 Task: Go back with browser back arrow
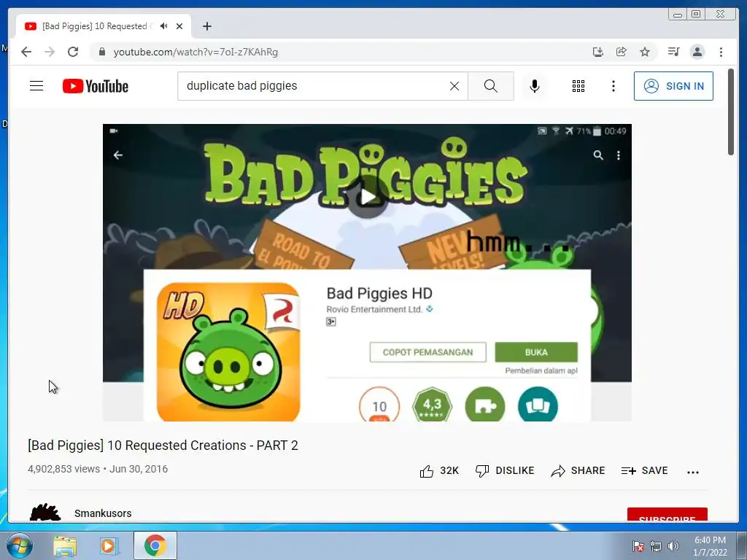[26, 52]
